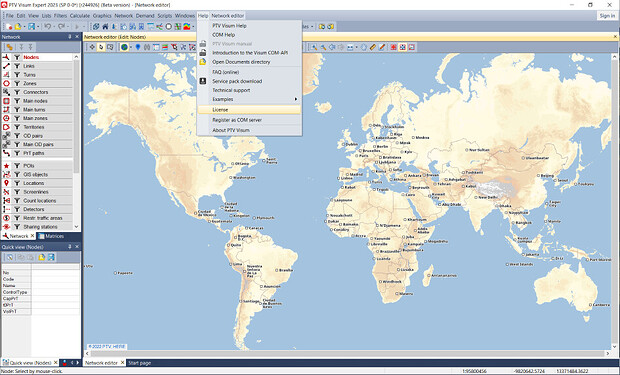
Task: Close the Quick view (Nodes) panel
Action: click(x=77, y=246)
